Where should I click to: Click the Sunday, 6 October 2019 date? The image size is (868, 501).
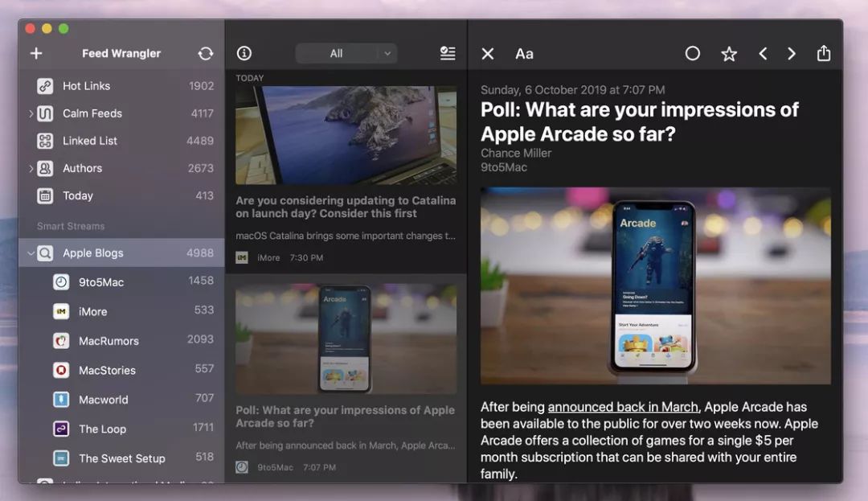point(572,90)
